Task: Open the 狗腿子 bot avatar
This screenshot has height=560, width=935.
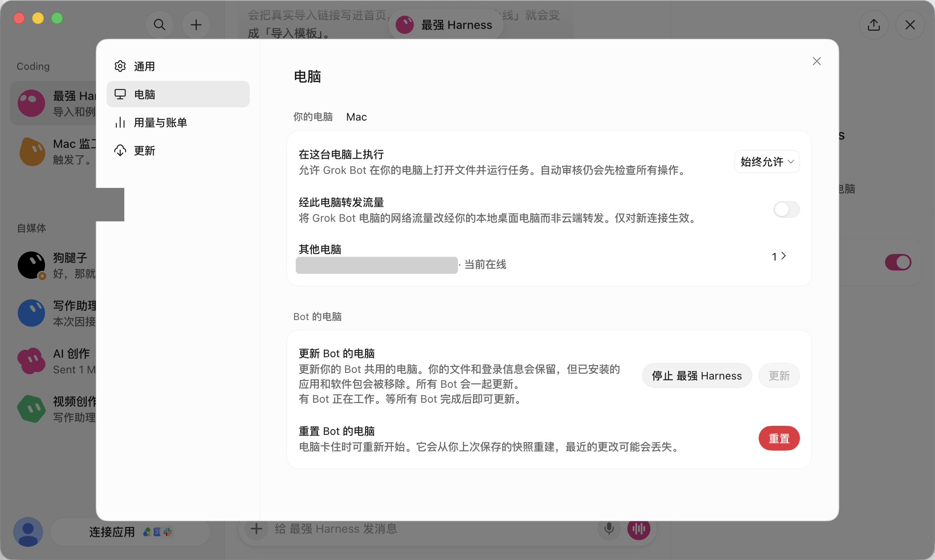Action: pyautogui.click(x=31, y=265)
